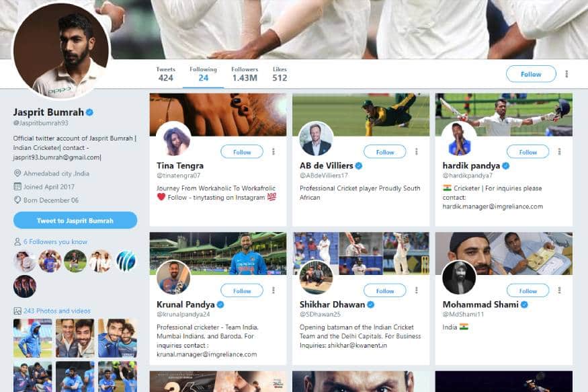Click Mohammad Shami card's more options icon

[x=560, y=290]
